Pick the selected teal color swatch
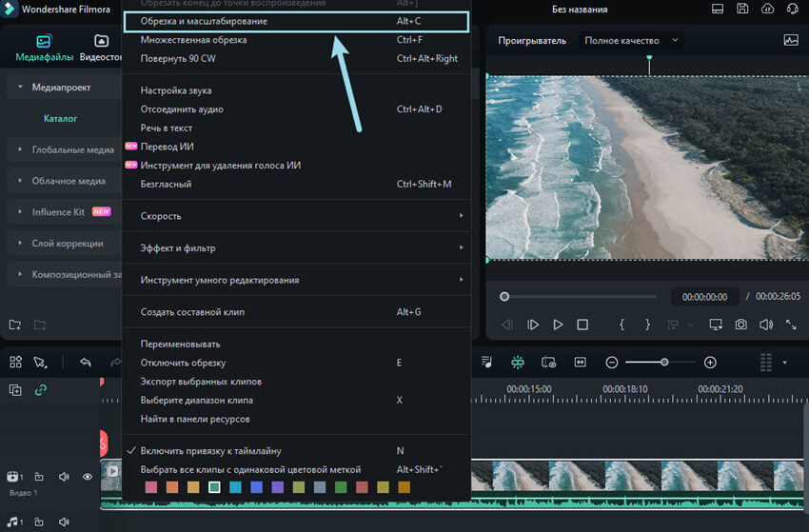 point(214,487)
